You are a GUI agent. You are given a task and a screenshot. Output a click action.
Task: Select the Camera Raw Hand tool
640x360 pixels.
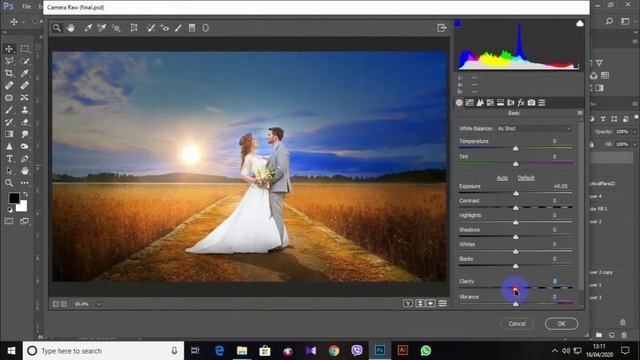71,28
